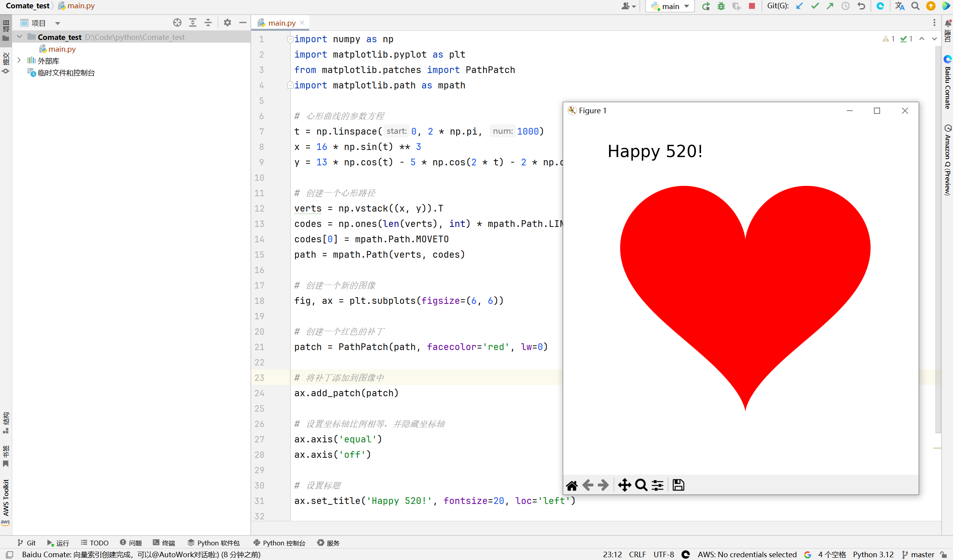Go to next highlighted problem arrow
The height and width of the screenshot is (560, 953).
[934, 39]
